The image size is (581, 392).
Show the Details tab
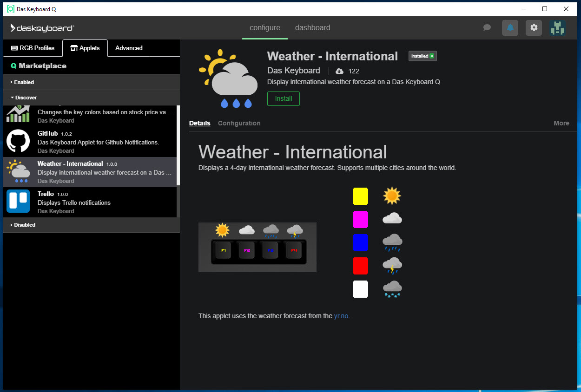(x=200, y=123)
